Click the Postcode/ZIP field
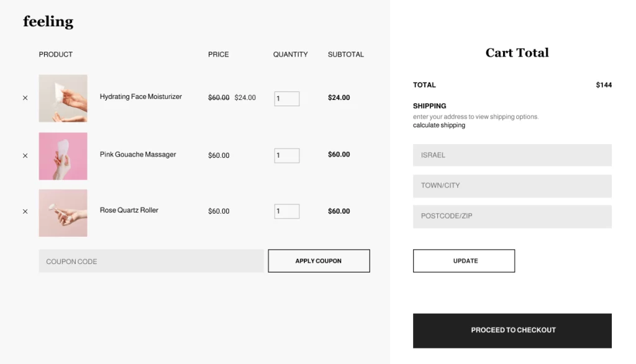 pos(512,216)
